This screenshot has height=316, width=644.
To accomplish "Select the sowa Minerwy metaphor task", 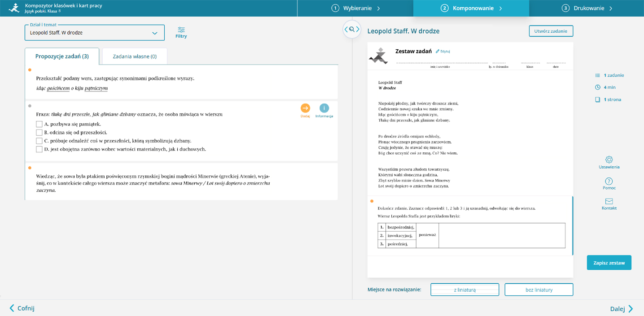I will (x=181, y=182).
